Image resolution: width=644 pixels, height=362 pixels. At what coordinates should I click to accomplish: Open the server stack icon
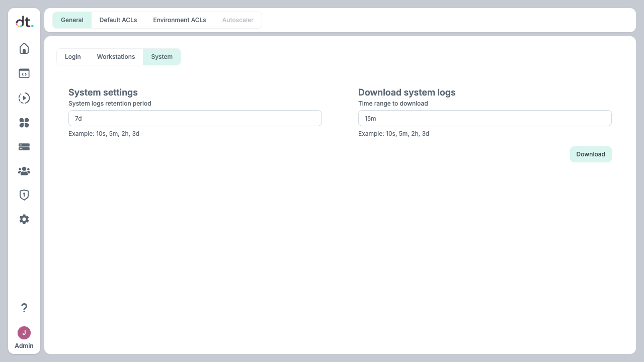(24, 147)
